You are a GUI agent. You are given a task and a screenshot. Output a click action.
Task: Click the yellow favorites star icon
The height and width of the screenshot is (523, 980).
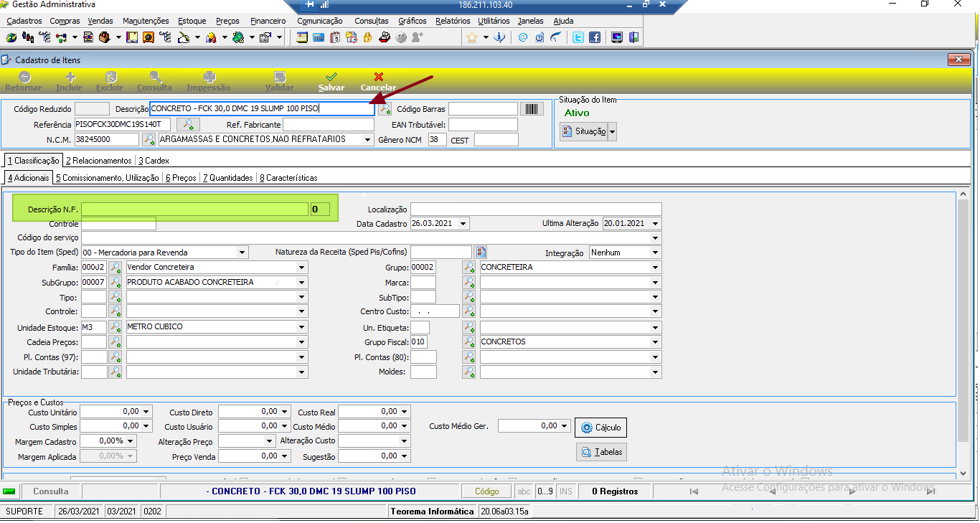click(x=472, y=37)
